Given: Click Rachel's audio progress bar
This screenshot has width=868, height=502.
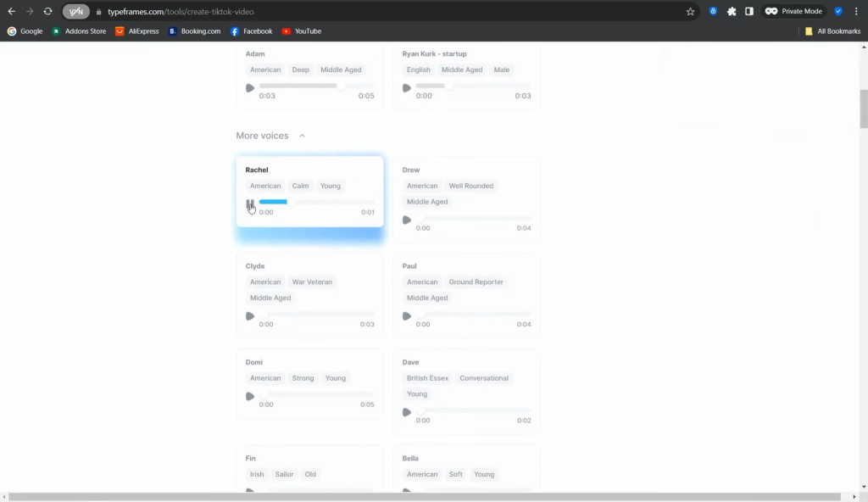Looking at the screenshot, I should coord(317,202).
